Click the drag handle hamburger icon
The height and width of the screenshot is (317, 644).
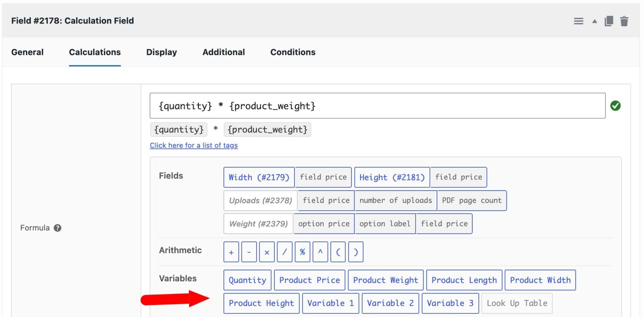click(579, 21)
